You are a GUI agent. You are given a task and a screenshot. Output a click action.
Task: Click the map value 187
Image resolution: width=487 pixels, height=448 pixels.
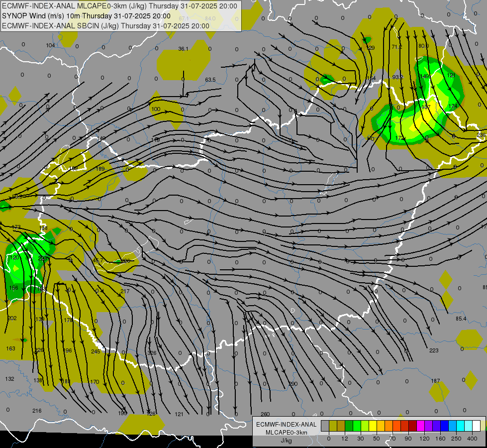click(435, 381)
